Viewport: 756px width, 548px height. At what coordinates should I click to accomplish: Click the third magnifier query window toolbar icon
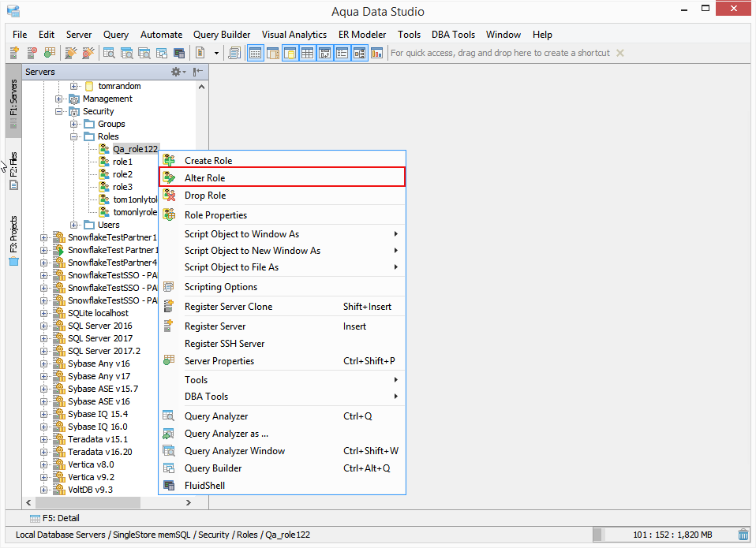point(144,53)
